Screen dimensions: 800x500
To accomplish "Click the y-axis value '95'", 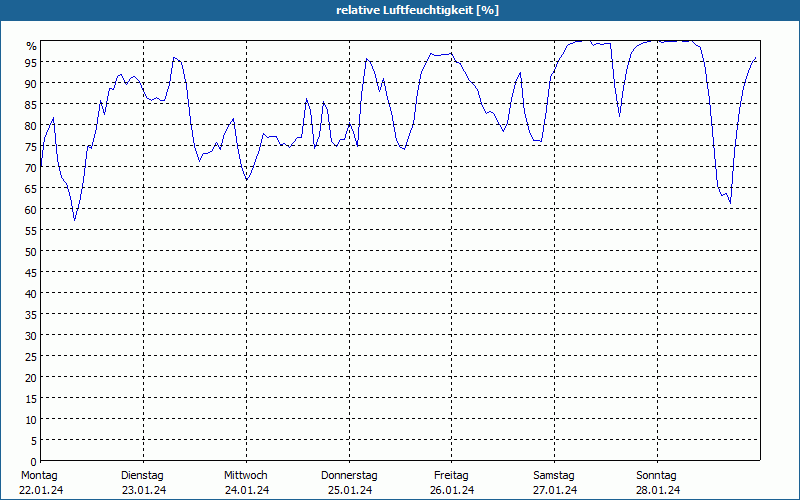I will (31, 63).
